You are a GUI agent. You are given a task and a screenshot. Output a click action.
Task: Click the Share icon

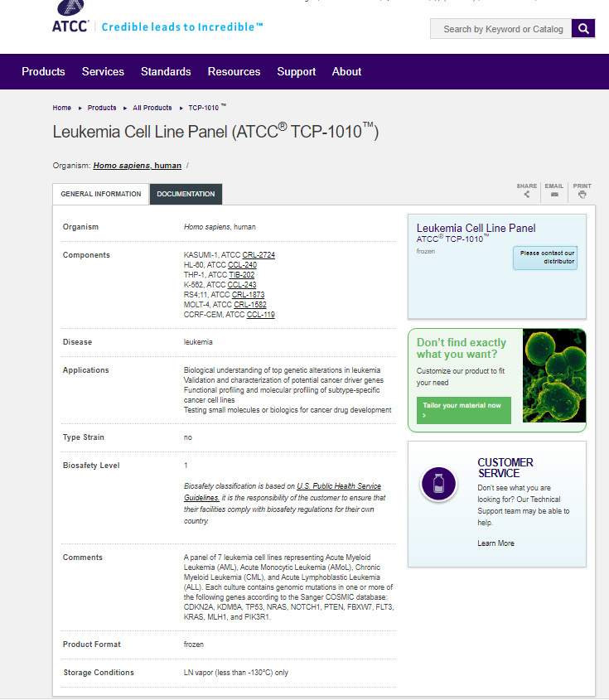click(x=527, y=194)
